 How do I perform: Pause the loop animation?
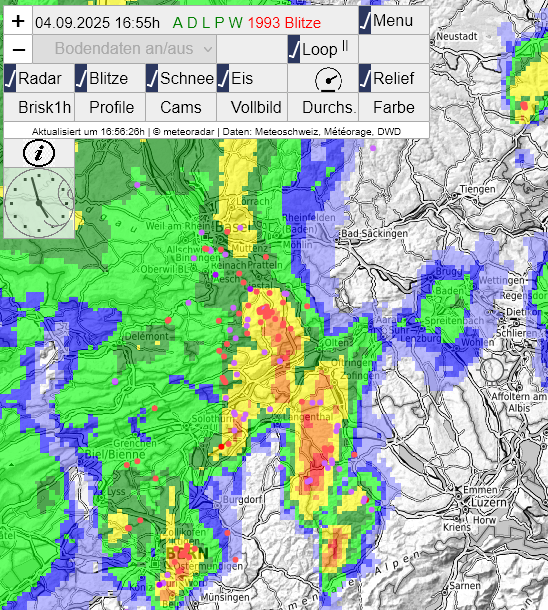(x=323, y=49)
